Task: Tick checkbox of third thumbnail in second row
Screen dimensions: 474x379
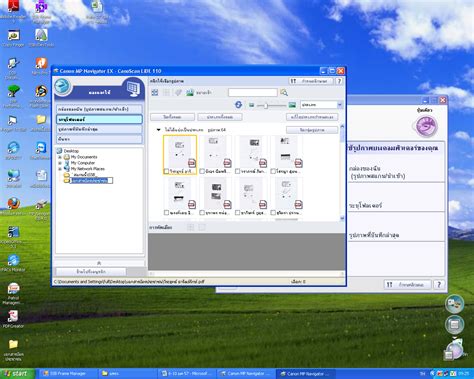Action: point(237,212)
